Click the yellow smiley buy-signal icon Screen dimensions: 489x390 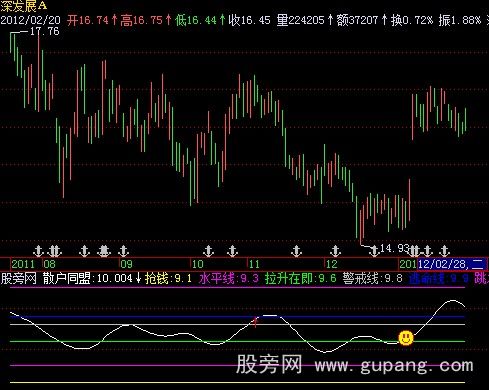pyautogui.click(x=406, y=338)
